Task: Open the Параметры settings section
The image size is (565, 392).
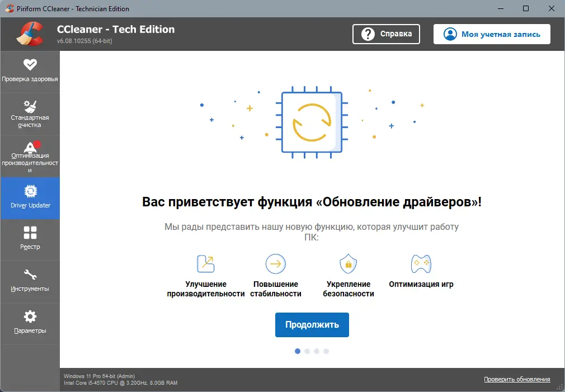Action: point(30,323)
